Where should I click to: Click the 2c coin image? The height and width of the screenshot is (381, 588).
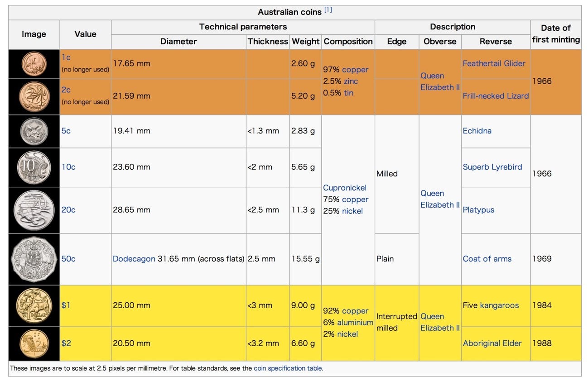[x=34, y=96]
